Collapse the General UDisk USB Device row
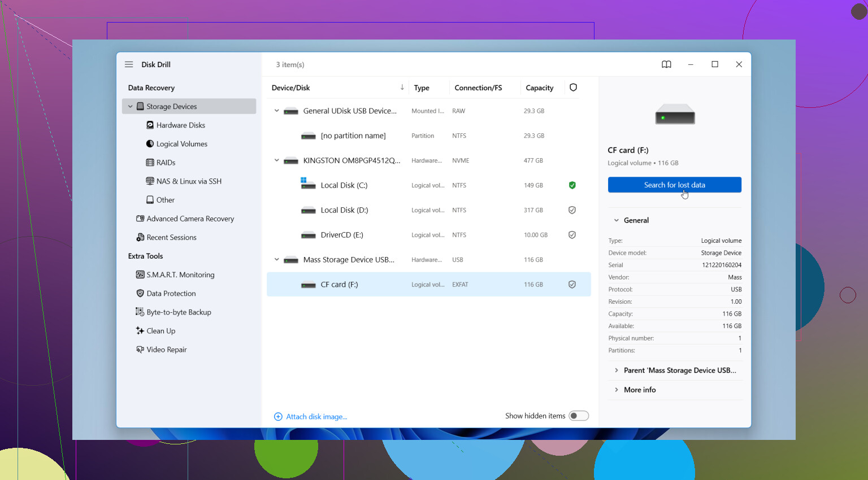Image resolution: width=868 pixels, height=480 pixels. [277, 111]
